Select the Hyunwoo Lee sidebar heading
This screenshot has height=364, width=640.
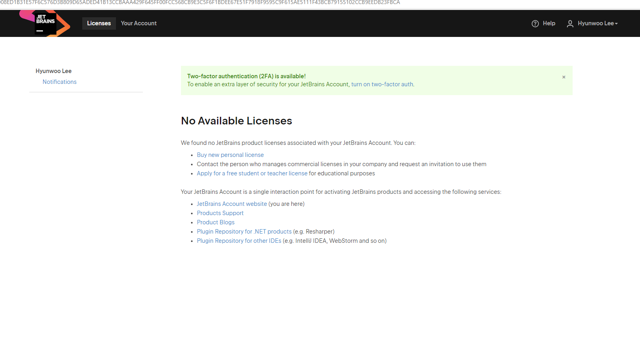54,71
